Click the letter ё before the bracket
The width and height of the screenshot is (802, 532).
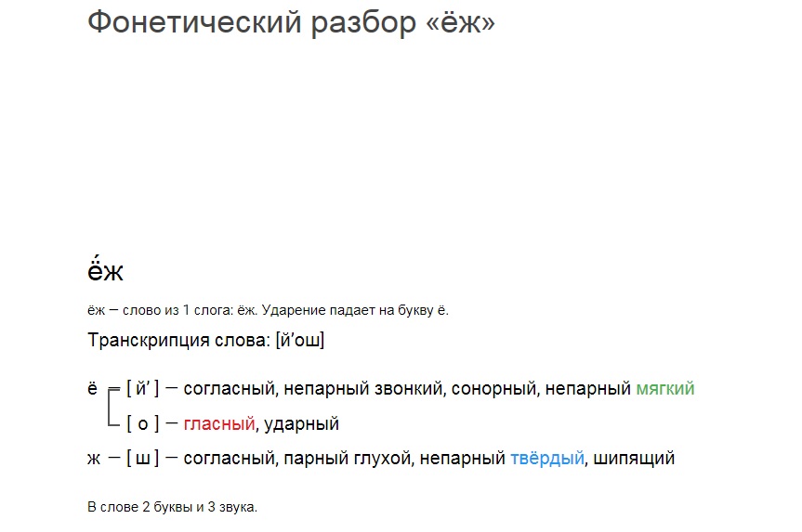tap(92, 389)
